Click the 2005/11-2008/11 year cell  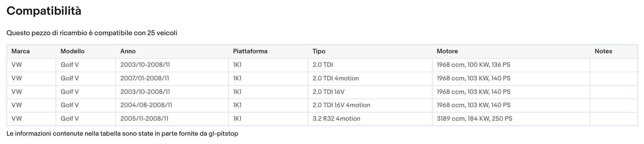(x=172, y=119)
